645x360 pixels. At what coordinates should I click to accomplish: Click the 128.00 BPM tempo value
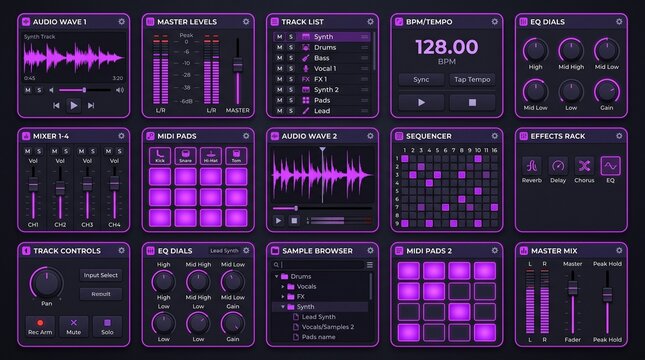[447, 47]
